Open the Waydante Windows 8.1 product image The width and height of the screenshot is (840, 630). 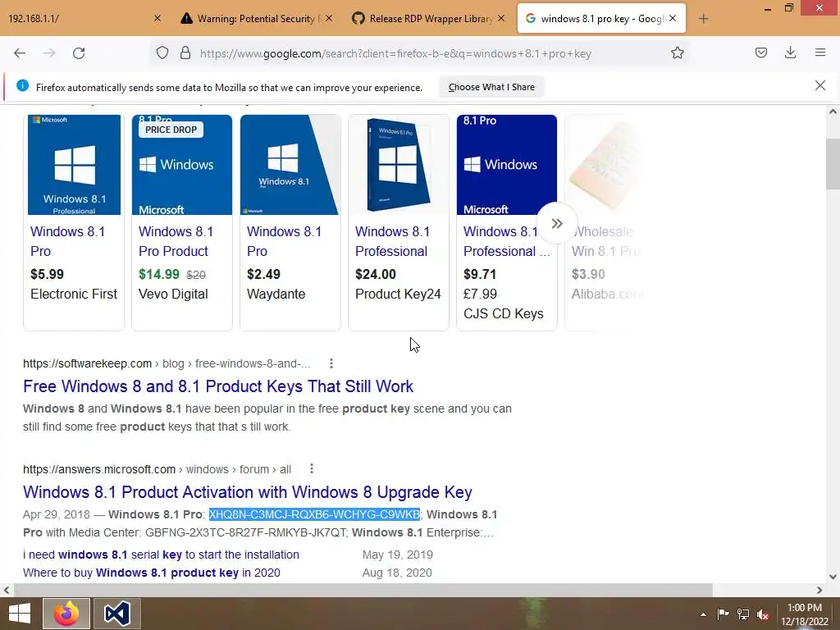290,164
